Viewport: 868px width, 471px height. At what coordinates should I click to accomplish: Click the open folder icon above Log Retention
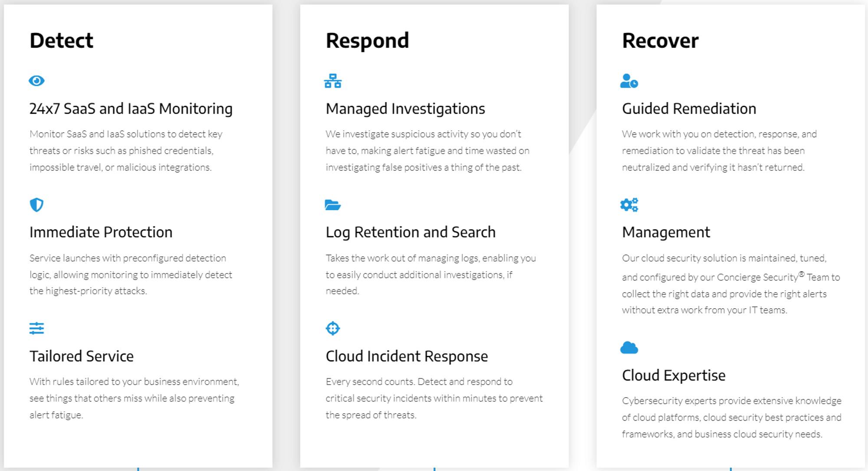333,205
